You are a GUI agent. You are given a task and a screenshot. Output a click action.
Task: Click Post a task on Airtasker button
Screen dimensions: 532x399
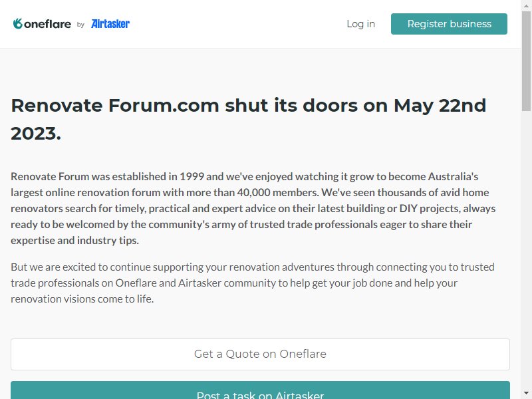(260, 390)
